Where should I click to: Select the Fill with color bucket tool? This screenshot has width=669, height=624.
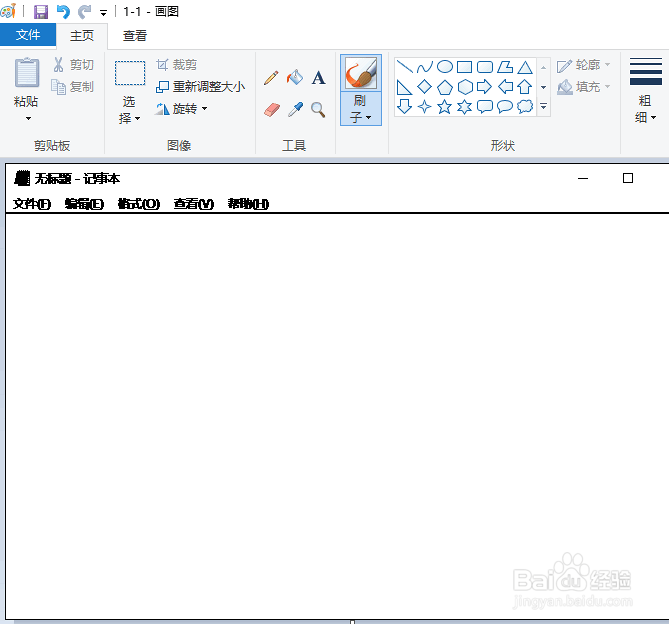point(295,78)
